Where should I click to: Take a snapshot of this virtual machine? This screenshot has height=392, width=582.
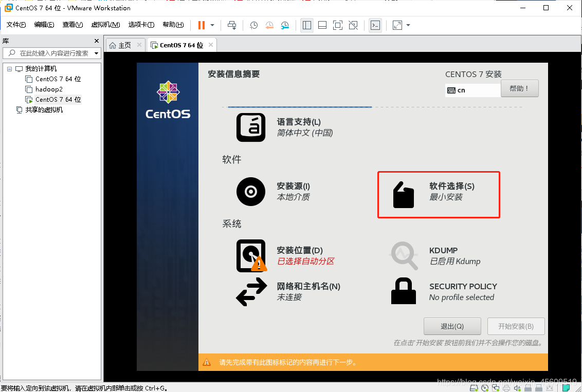coord(253,25)
